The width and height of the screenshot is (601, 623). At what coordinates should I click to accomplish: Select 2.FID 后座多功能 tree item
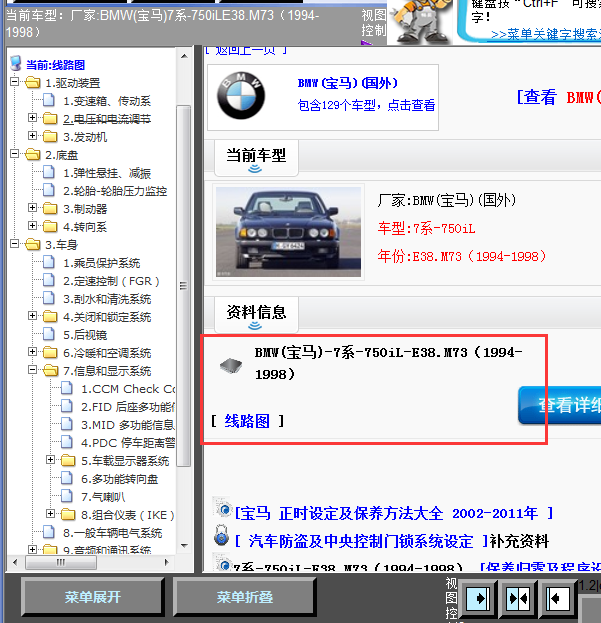pos(128,407)
